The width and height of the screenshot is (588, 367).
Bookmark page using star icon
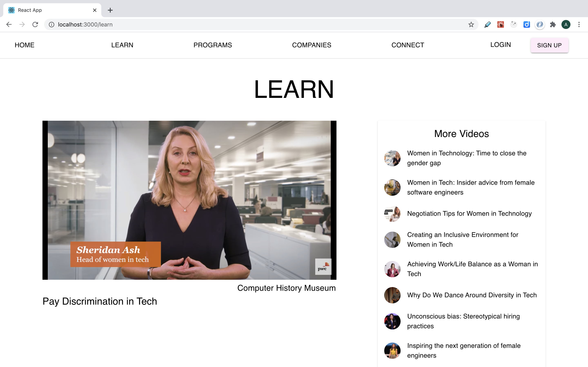click(x=471, y=24)
